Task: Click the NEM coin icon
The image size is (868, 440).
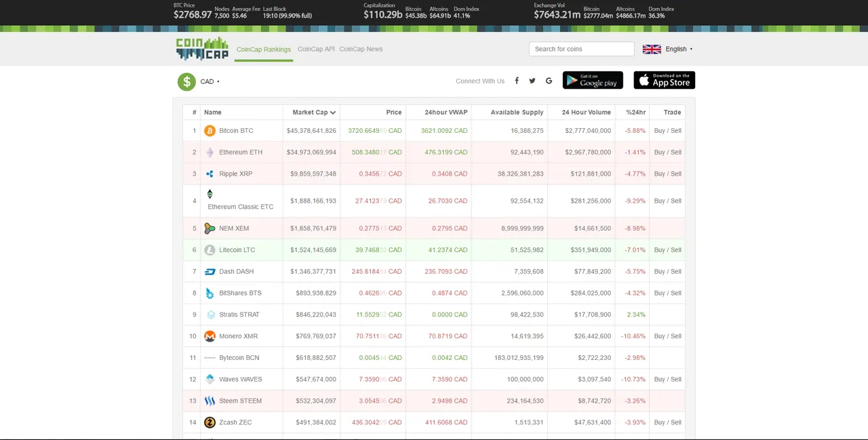Action: [210, 228]
